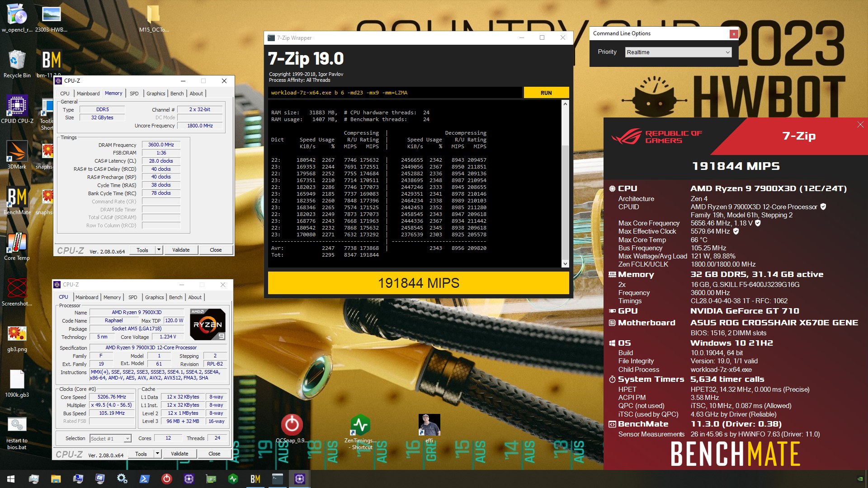
Task: Click RUN in the 7-Zip Wrapper
Action: pos(546,93)
